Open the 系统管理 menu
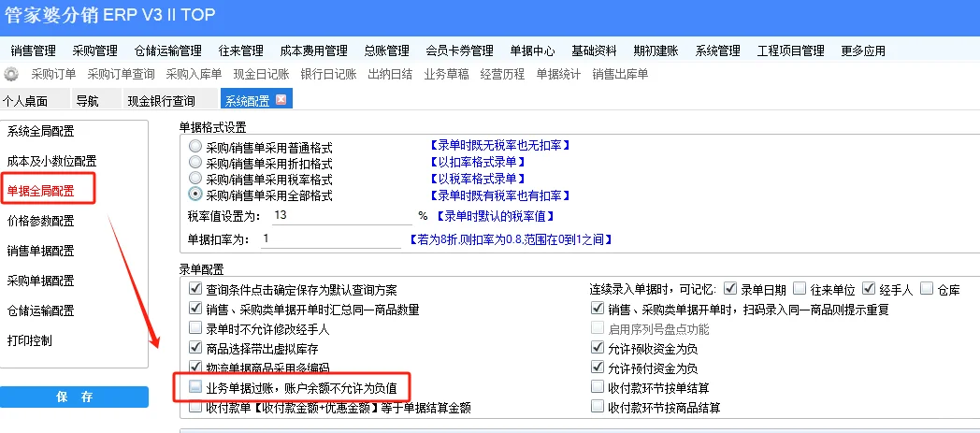 [x=717, y=51]
